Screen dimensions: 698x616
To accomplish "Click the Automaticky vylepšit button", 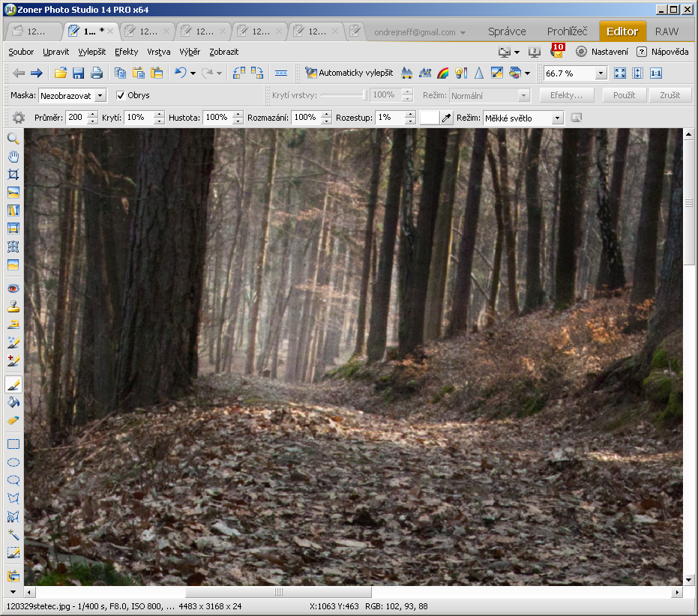I will coord(349,73).
